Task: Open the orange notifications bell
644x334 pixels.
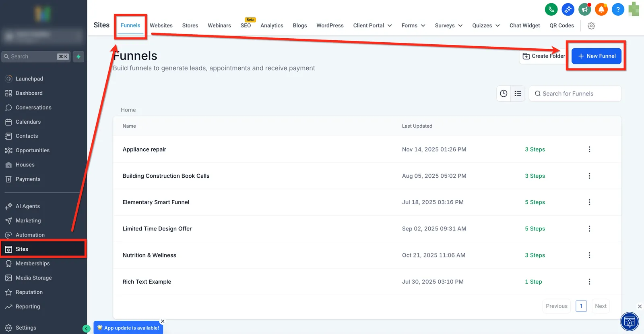Action: click(601, 9)
